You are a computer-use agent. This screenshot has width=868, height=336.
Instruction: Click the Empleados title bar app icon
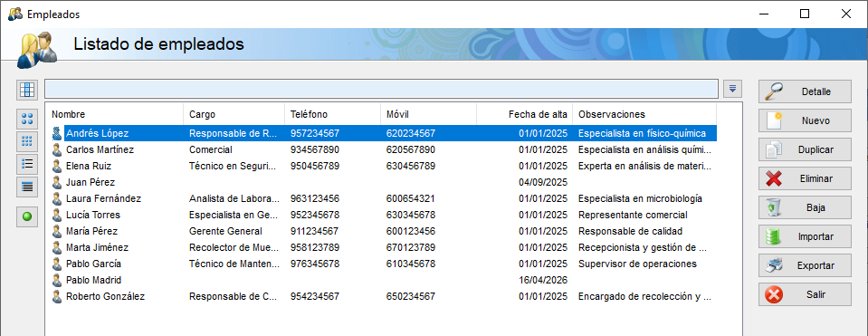click(15, 14)
